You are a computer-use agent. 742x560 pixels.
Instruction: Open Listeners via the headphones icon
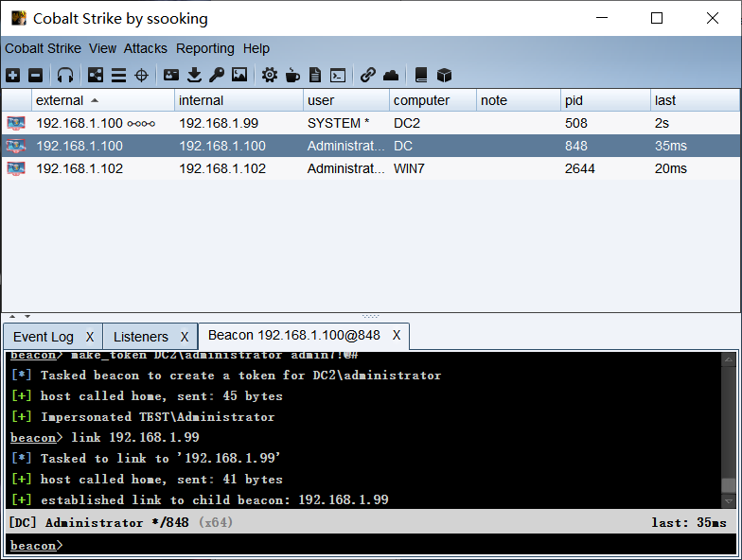coord(65,75)
